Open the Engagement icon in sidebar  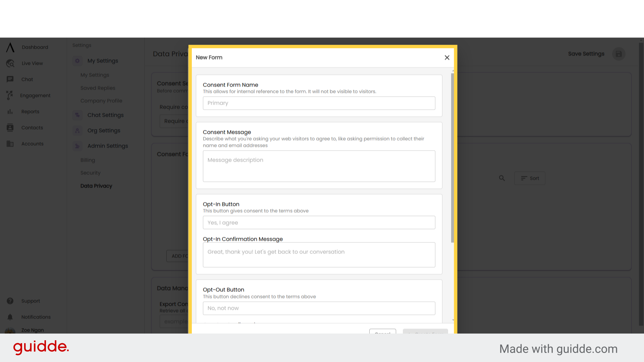(x=10, y=96)
